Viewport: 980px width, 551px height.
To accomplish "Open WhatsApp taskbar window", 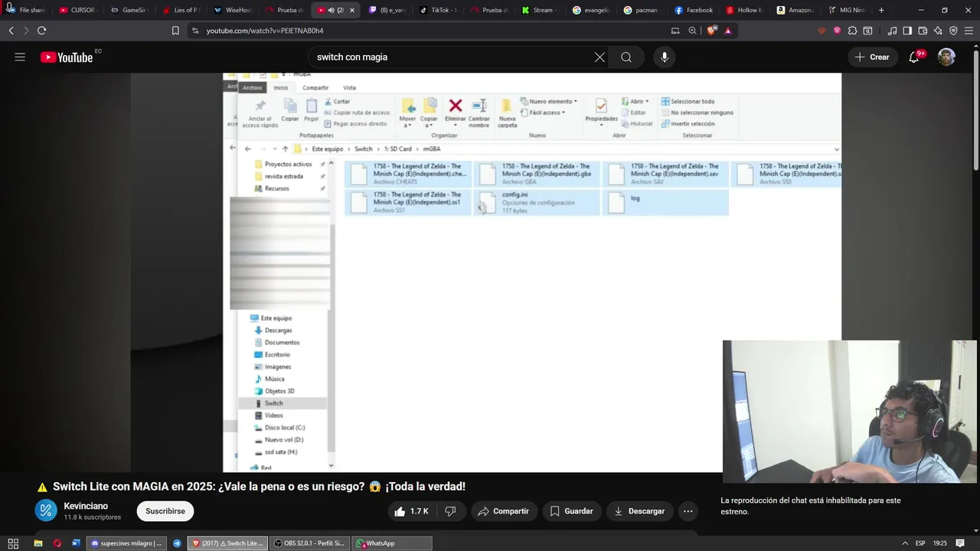I will coord(391,543).
